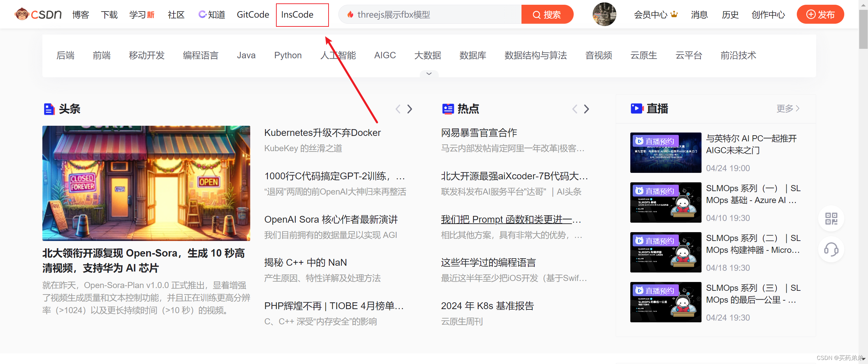The width and height of the screenshot is (868, 364).
Task: Go to previous 头条 page arrow
Action: pyautogui.click(x=398, y=109)
